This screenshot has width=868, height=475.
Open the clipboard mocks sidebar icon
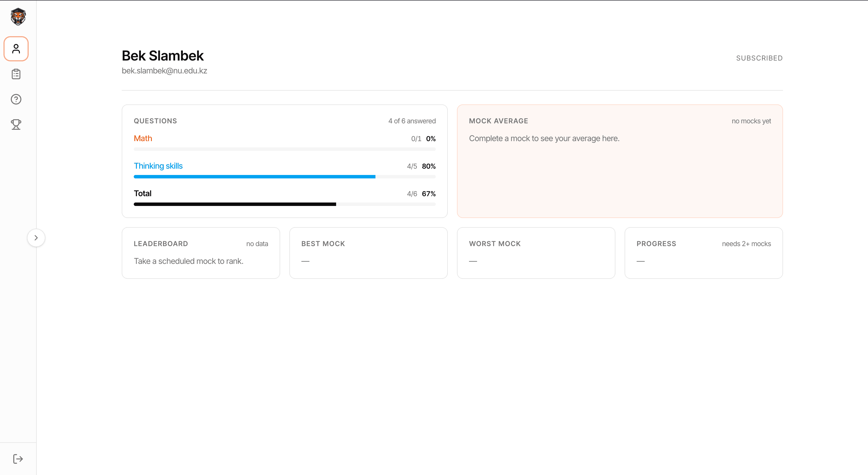pyautogui.click(x=16, y=74)
